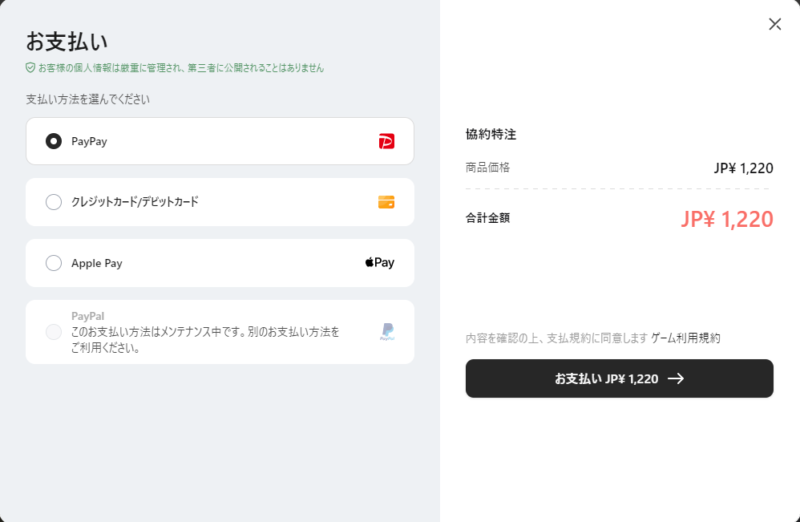
Task: Click the クレジットカード/デビットカード label text
Action: [x=135, y=202]
